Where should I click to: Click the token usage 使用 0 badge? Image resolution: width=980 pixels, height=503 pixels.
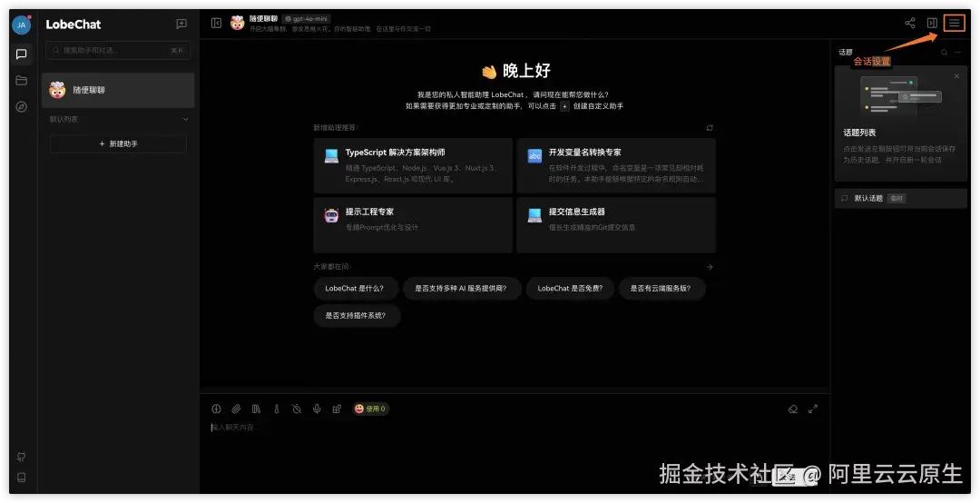click(x=370, y=409)
